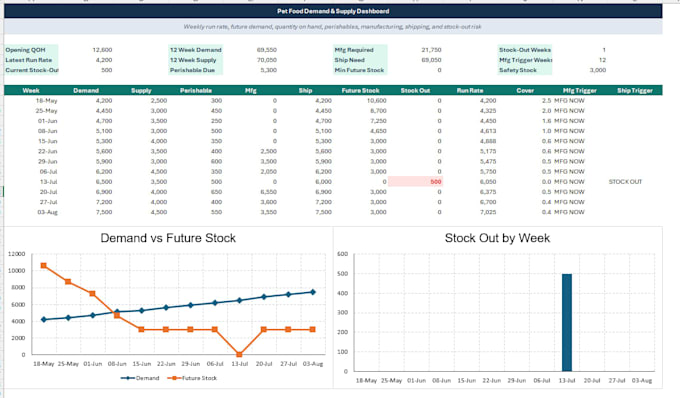This screenshot has height=398, width=680.
Task: Select the Pet Food Demand & Supply Dashboard title
Action: pos(333,11)
